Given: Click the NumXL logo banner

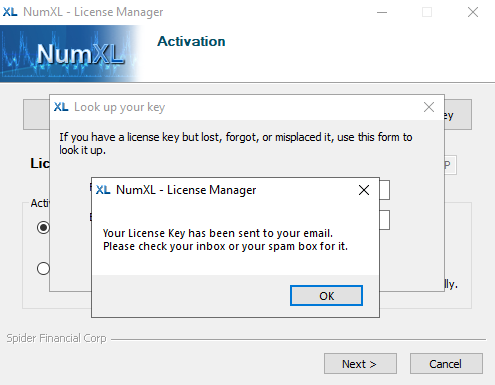Looking at the screenshot, I should (70, 54).
